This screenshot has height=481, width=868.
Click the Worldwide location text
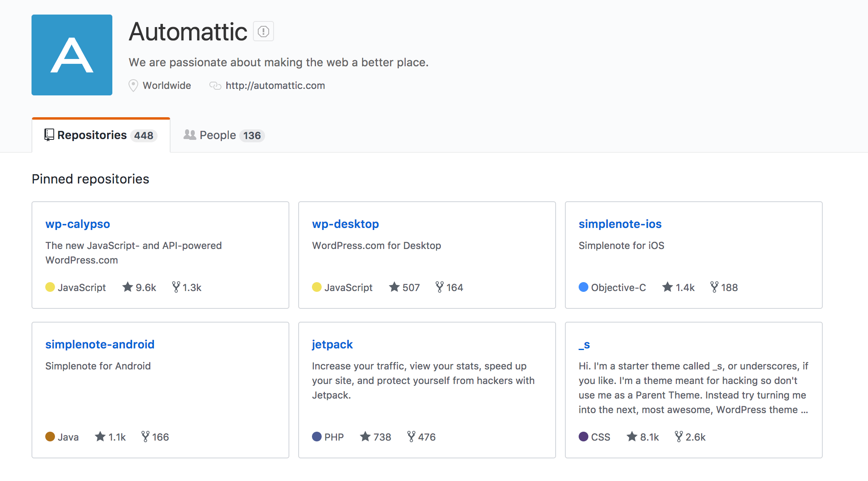tap(167, 85)
